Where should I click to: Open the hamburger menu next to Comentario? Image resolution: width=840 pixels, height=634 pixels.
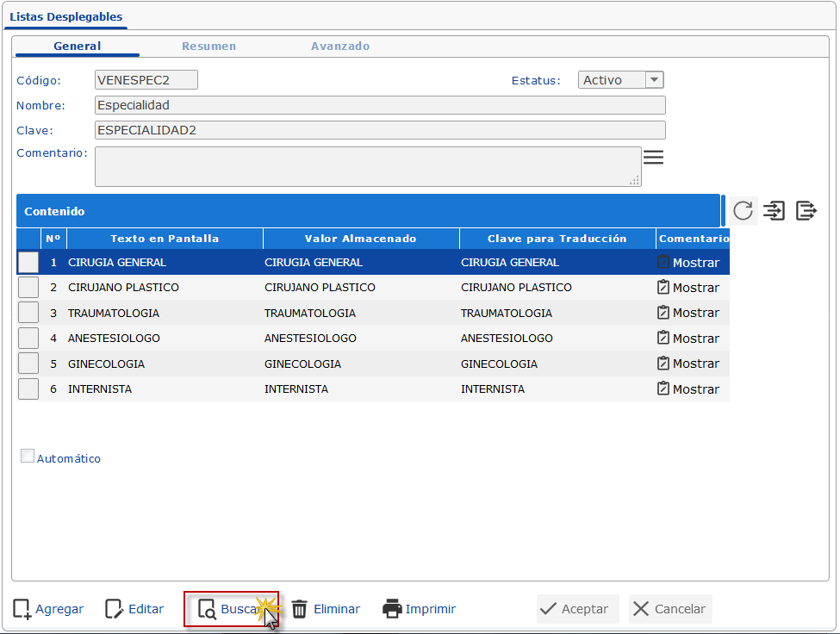click(x=654, y=157)
